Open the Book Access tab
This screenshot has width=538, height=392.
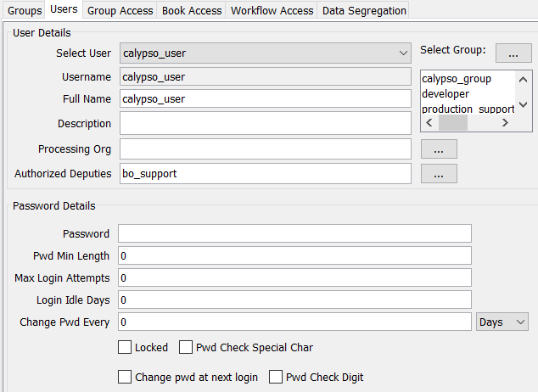click(x=192, y=11)
